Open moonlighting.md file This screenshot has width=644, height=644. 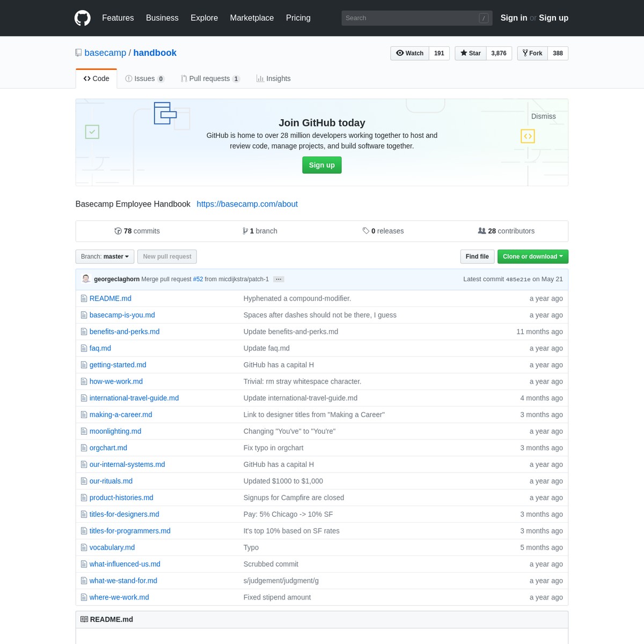(115, 431)
